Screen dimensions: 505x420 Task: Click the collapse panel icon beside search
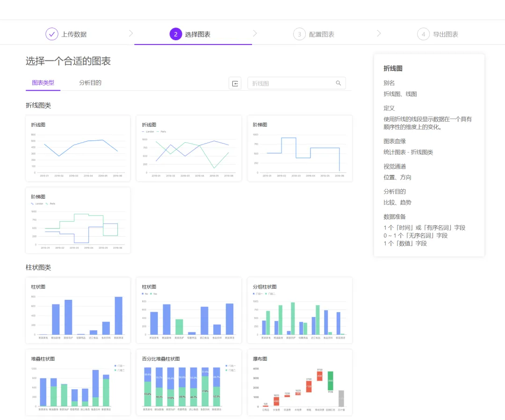click(235, 83)
